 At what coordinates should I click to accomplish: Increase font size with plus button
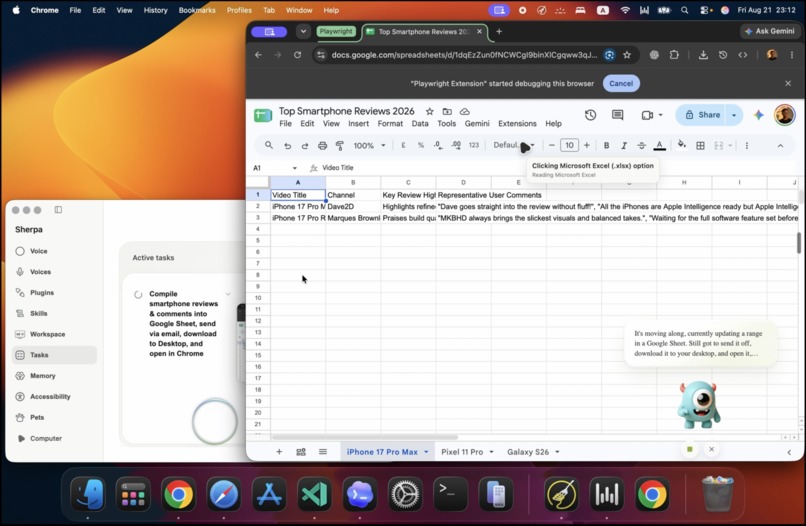pos(587,146)
